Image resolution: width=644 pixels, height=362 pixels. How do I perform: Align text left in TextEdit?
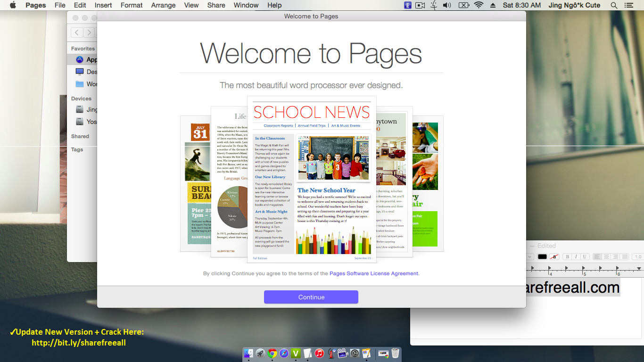tap(597, 257)
